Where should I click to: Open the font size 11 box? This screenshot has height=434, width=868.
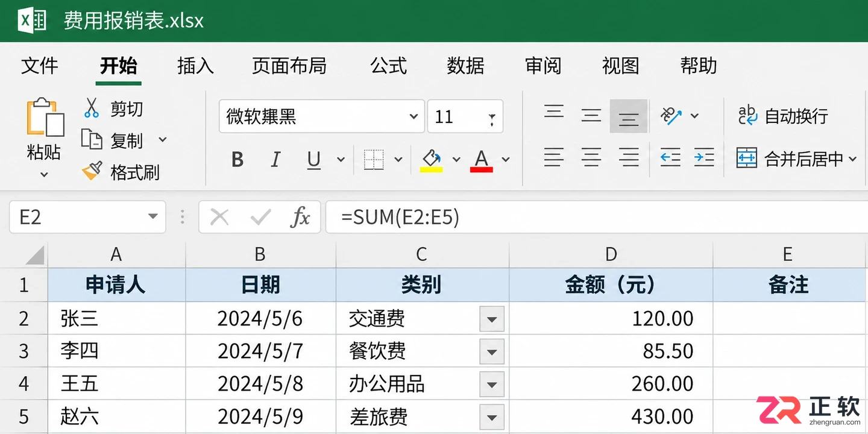coord(465,116)
